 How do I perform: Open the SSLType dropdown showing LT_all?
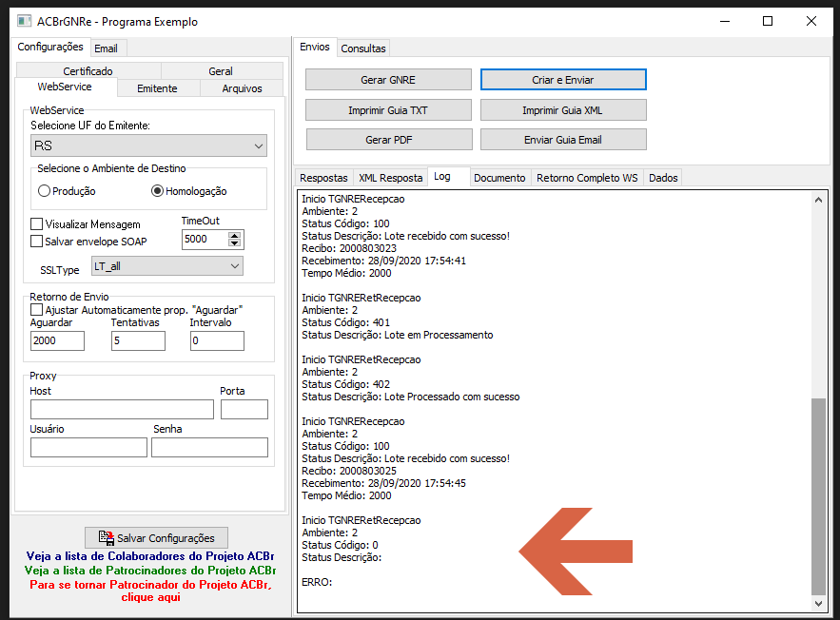coord(167,266)
